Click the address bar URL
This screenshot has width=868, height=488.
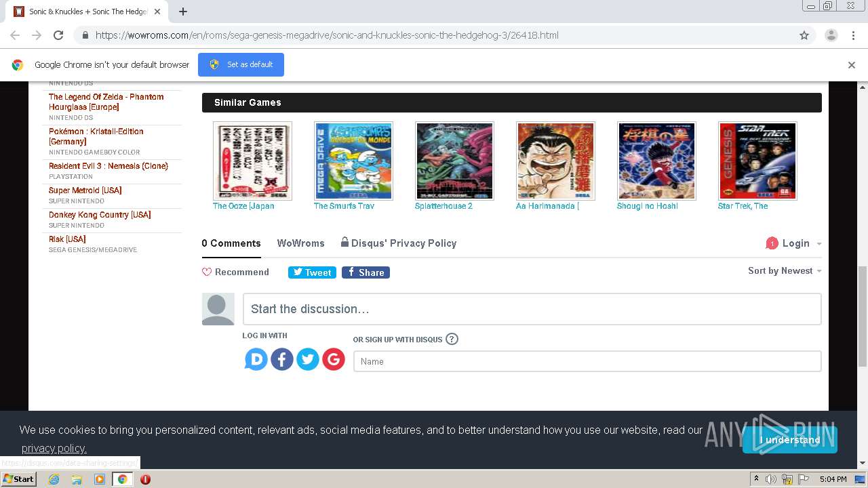point(327,35)
